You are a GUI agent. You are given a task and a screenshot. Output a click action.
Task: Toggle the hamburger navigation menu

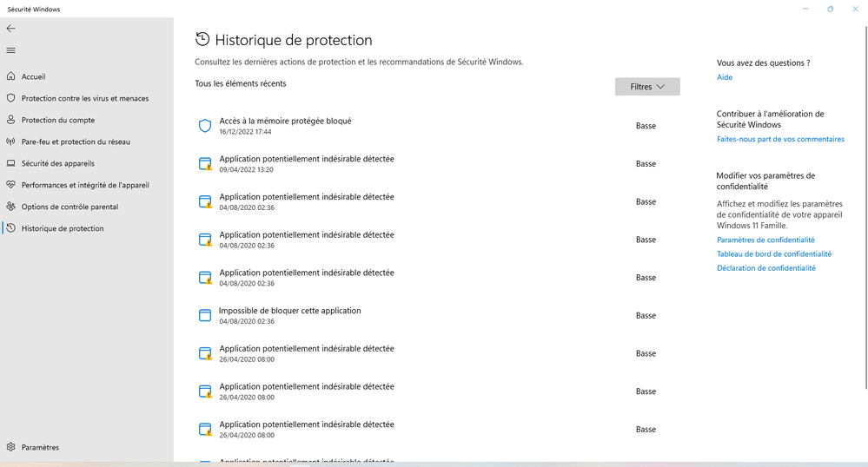[x=10, y=50]
